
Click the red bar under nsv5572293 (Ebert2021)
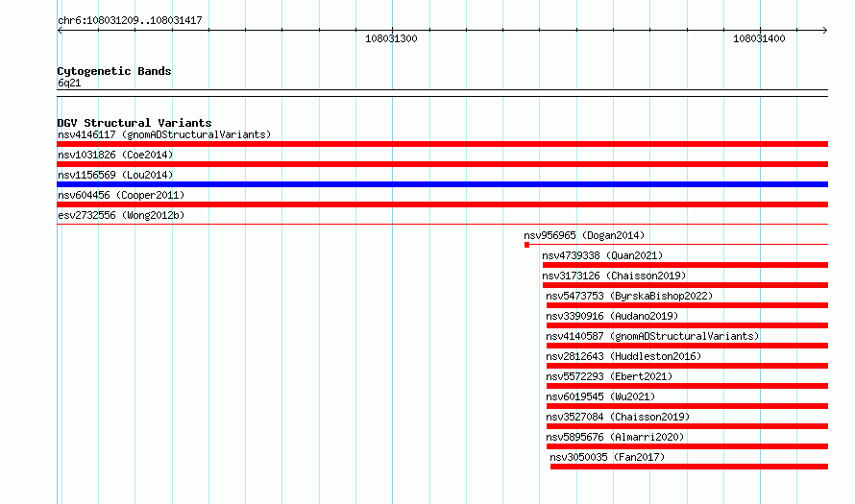tap(687, 386)
